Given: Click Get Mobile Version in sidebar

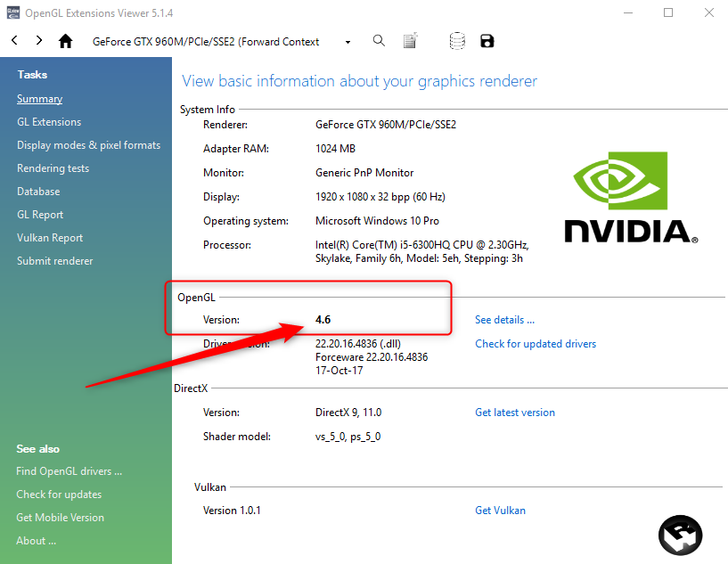Looking at the screenshot, I should [60, 518].
